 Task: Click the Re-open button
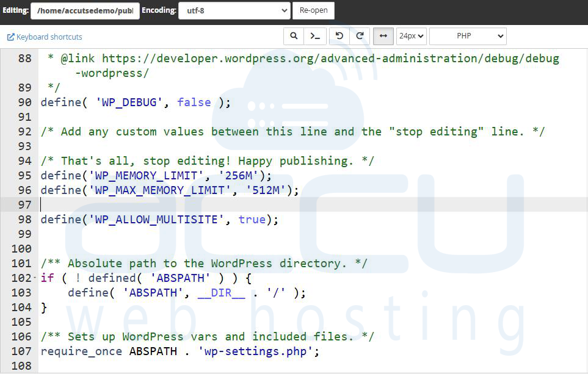click(313, 10)
